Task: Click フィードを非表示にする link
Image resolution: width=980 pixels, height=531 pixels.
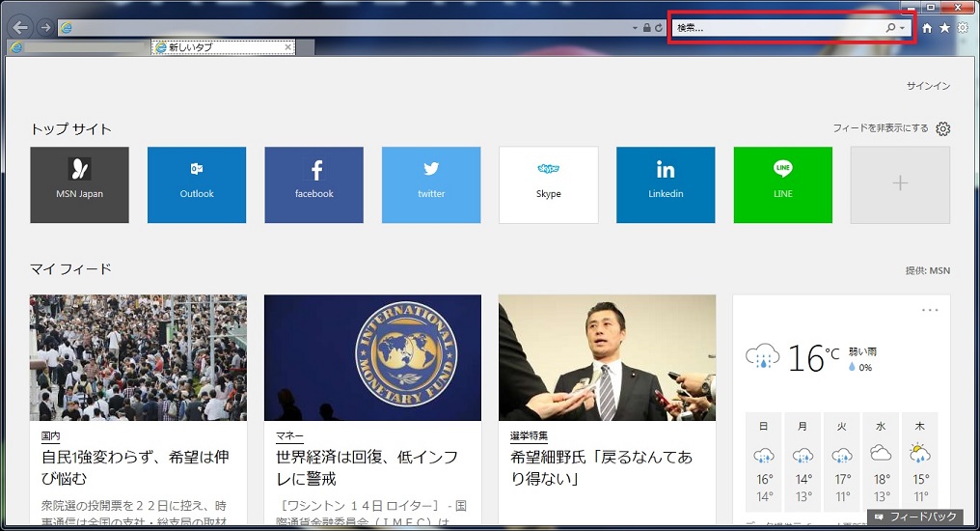Action: tap(880, 128)
